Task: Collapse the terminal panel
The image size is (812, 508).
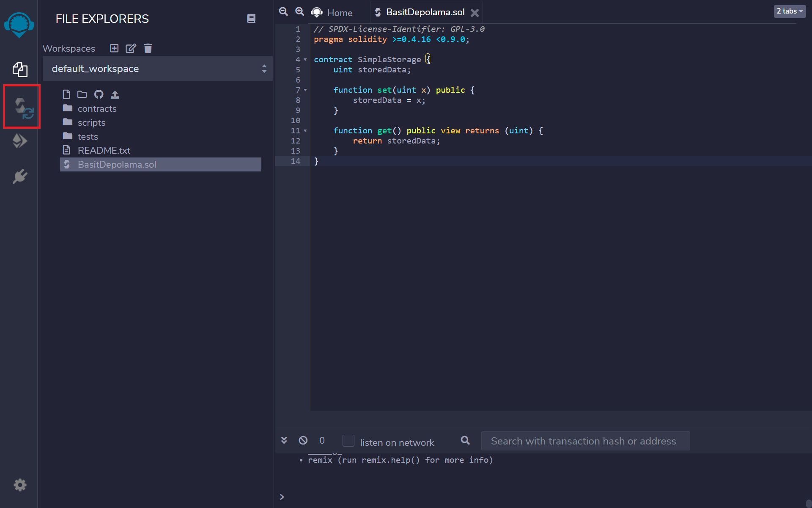Action: click(284, 440)
